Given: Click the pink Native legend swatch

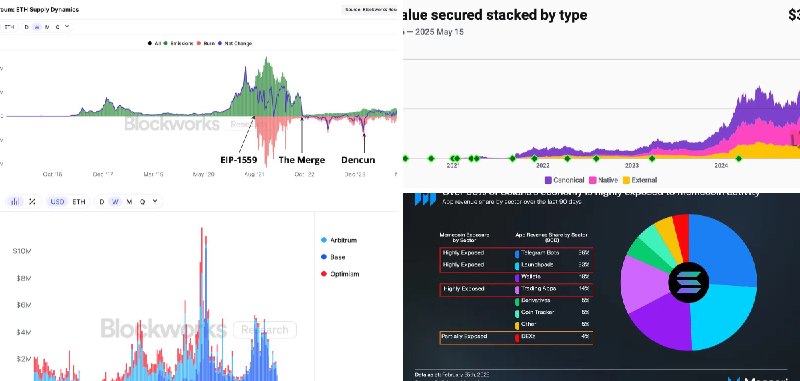Looking at the screenshot, I should [x=593, y=180].
